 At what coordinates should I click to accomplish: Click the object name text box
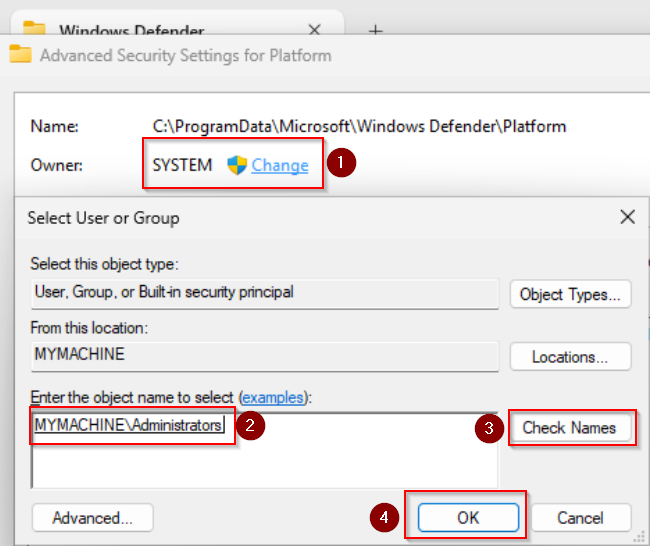(x=265, y=451)
